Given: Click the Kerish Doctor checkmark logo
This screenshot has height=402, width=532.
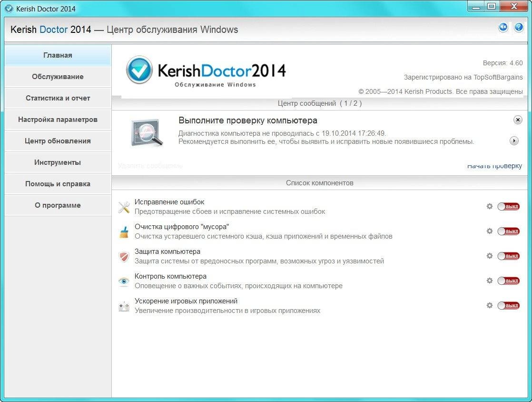Looking at the screenshot, I should pos(139,70).
